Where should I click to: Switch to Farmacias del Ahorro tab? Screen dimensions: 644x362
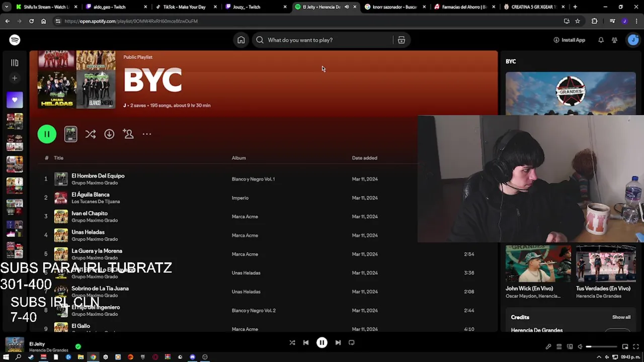click(464, 7)
